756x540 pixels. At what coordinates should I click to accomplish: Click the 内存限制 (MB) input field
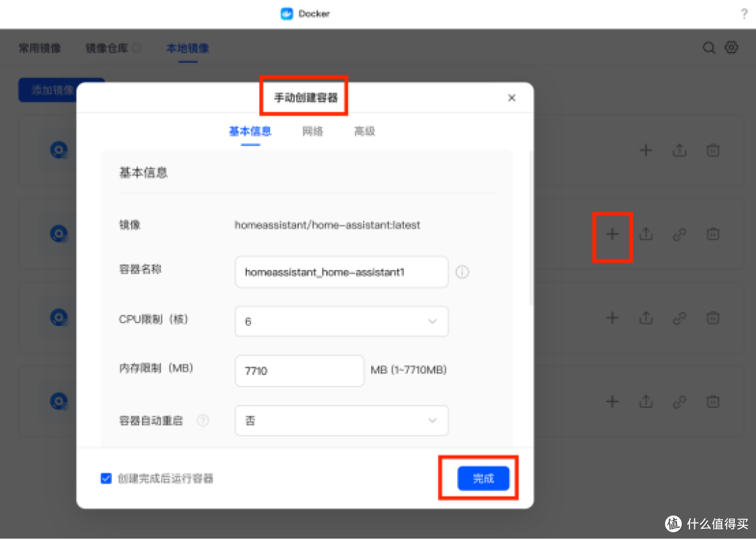click(300, 371)
